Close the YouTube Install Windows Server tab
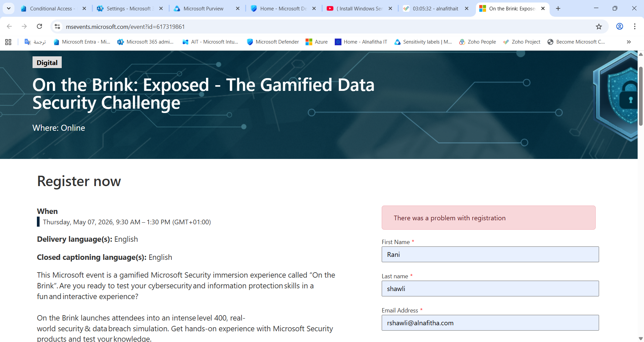Screen dimensions: 644x342 [x=390, y=8]
